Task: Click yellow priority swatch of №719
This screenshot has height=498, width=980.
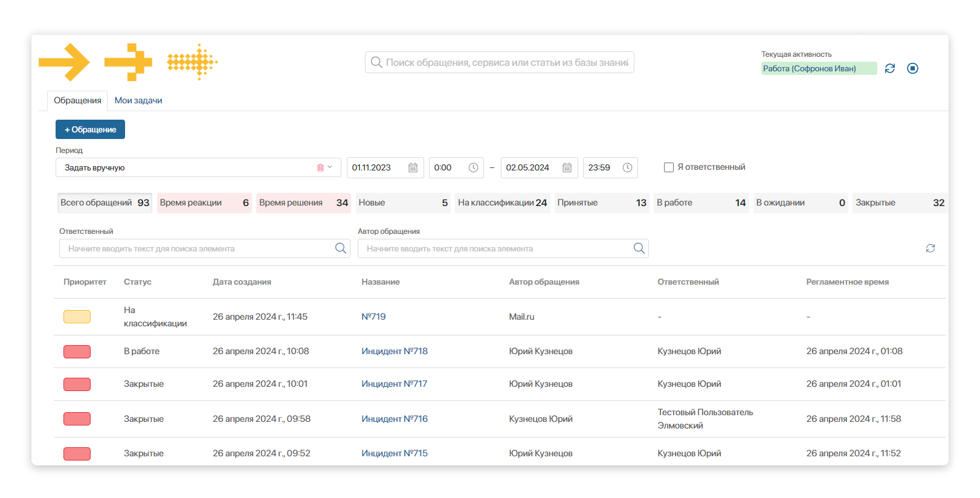Action: (x=77, y=317)
